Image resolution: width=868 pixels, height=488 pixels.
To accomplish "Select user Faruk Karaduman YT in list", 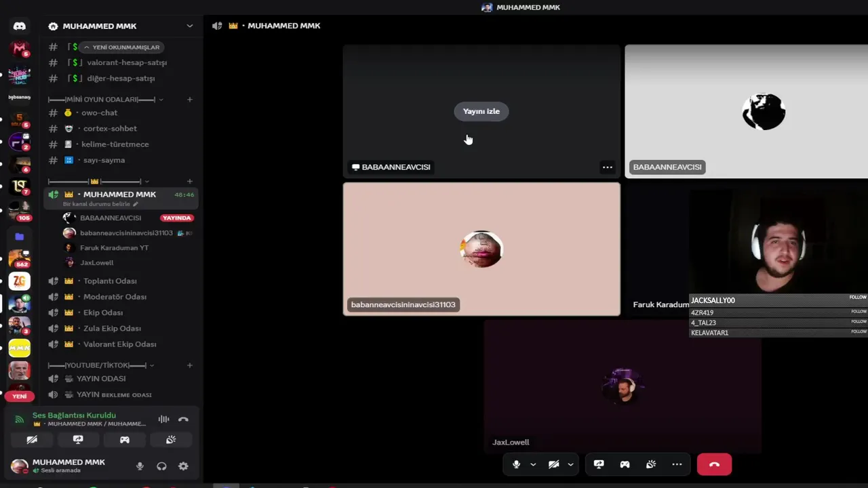I will pos(115,247).
